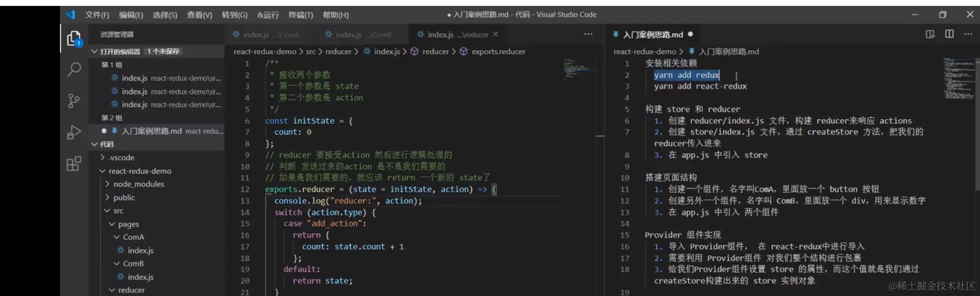Screen dimensions: 980x296
Task: Open more actions in right editor group
Action: click(968, 34)
